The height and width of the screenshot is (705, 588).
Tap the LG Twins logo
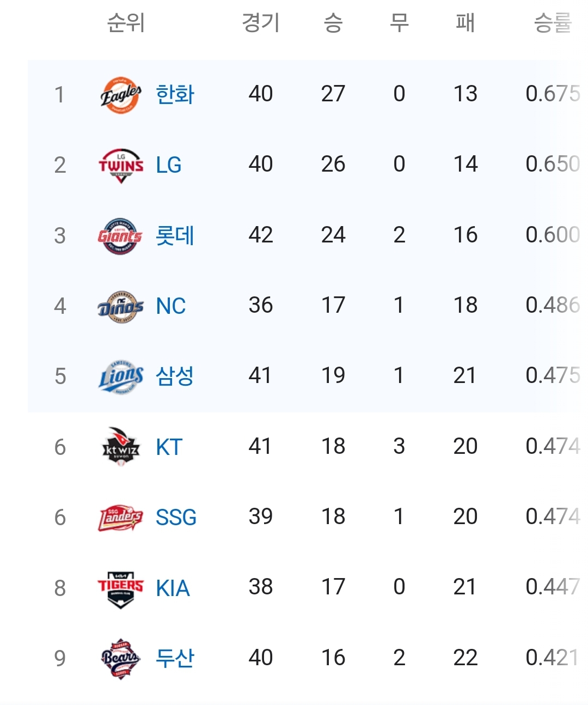pos(121,165)
